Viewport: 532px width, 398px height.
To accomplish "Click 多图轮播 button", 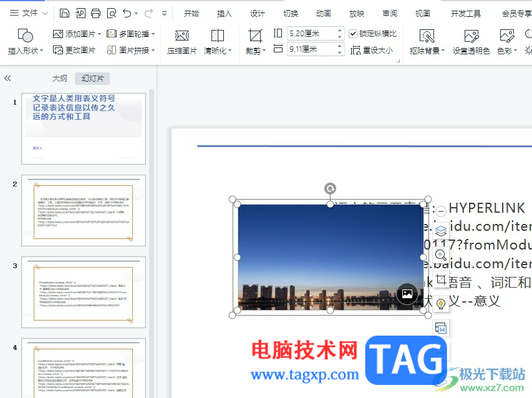I will [128, 34].
